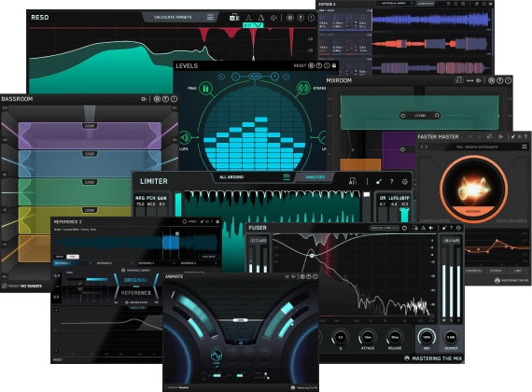The height and width of the screenshot is (392, 532).
Task: Open the REFERENCE 2 hamburger menu
Action: 217,221
